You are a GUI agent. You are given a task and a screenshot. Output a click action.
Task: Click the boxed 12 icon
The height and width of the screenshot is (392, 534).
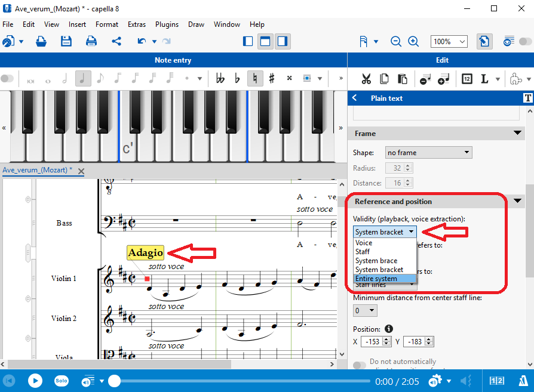467,79
